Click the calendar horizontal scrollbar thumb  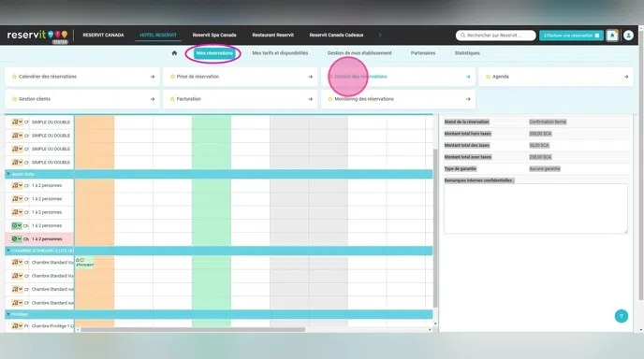point(193,329)
